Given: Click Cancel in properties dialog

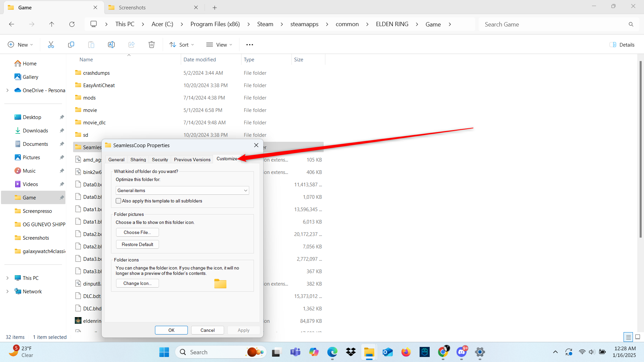Looking at the screenshot, I should 208,330.
